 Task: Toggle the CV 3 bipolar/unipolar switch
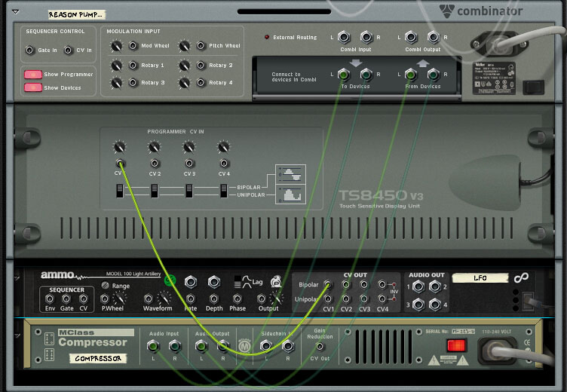189,191
